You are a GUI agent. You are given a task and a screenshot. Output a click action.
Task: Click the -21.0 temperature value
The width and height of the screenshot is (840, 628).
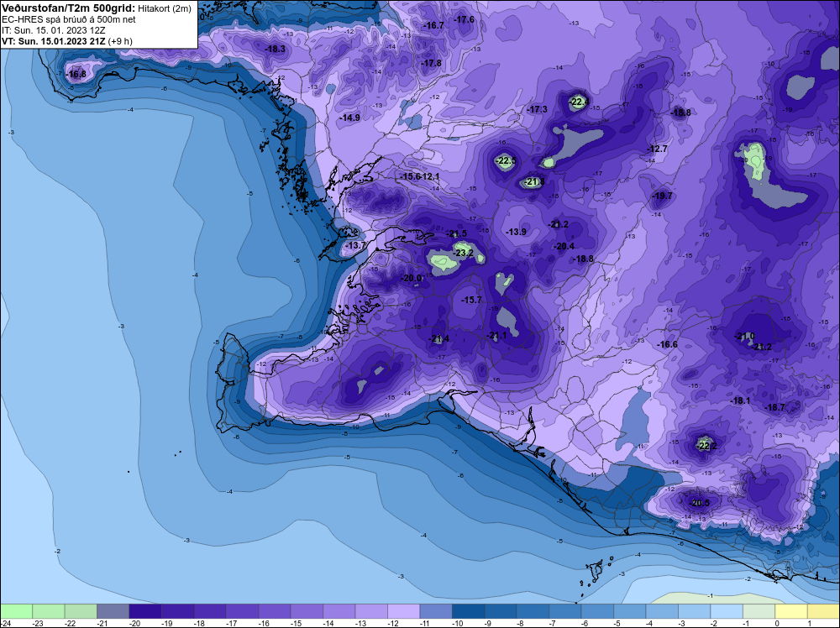click(x=744, y=336)
